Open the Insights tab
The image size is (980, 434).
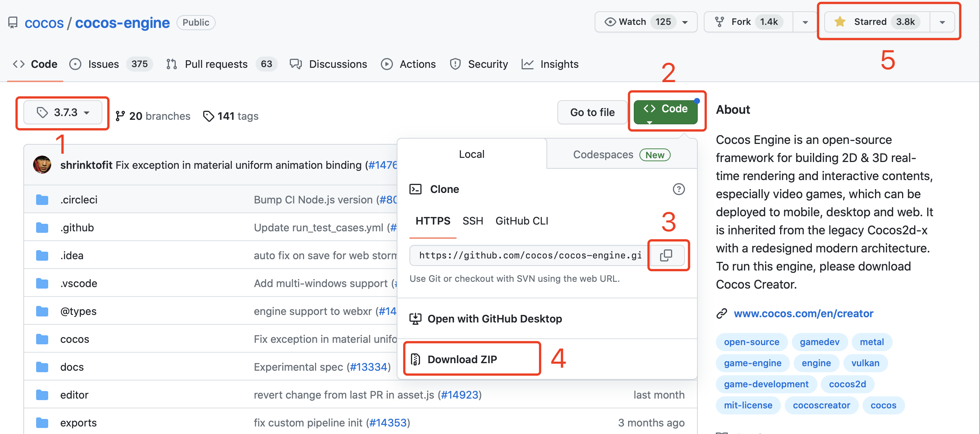pyautogui.click(x=550, y=64)
